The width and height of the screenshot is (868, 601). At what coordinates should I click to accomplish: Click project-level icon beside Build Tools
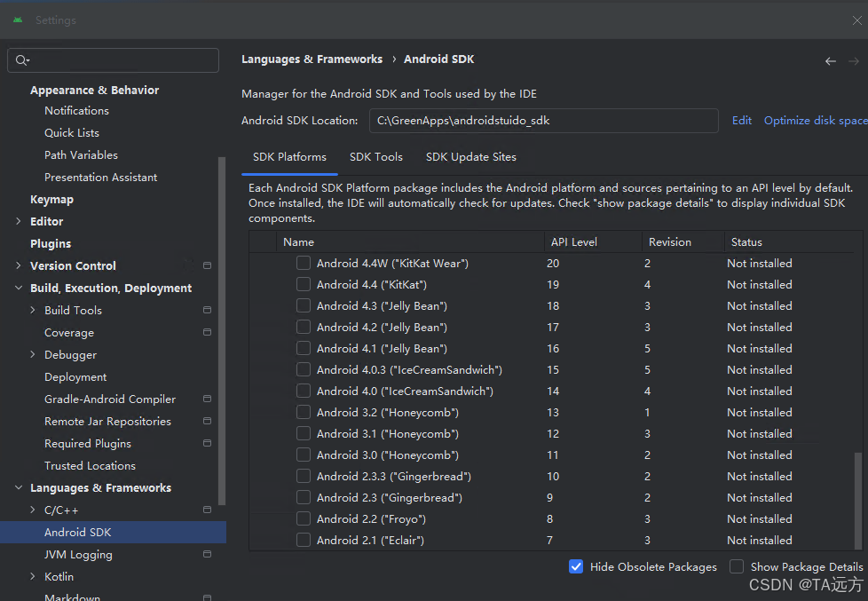coord(207,310)
